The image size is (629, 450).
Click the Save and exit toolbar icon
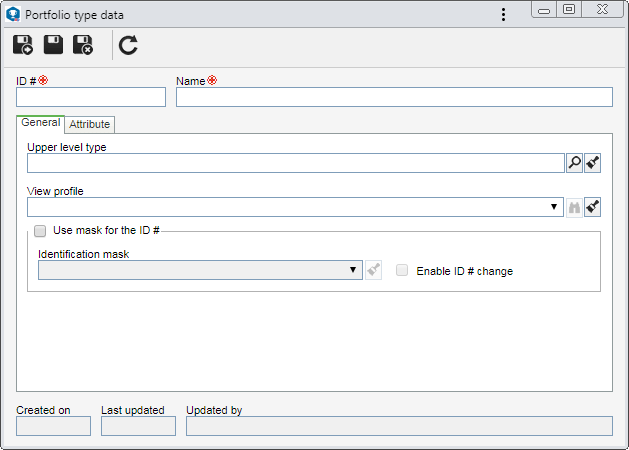[x=83, y=45]
